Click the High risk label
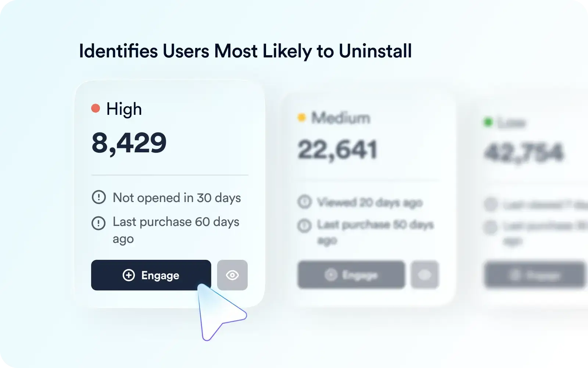The width and height of the screenshot is (588, 368). (x=124, y=109)
